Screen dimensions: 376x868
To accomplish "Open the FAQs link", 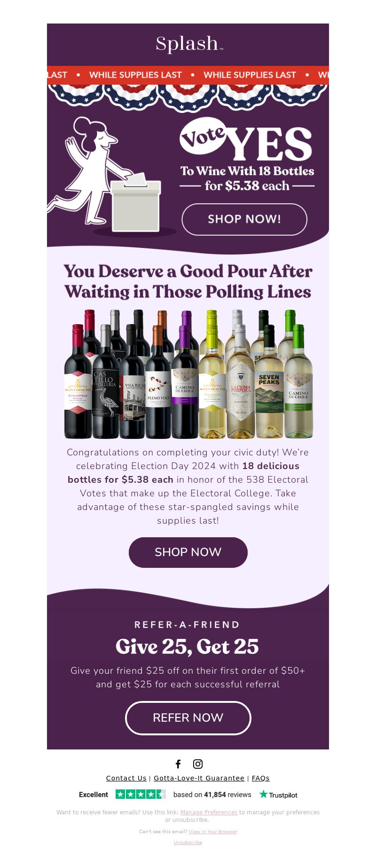I will point(261,778).
